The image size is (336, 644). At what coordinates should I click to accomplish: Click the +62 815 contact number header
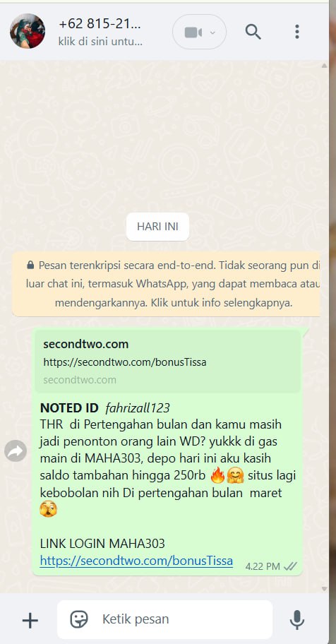(100, 24)
